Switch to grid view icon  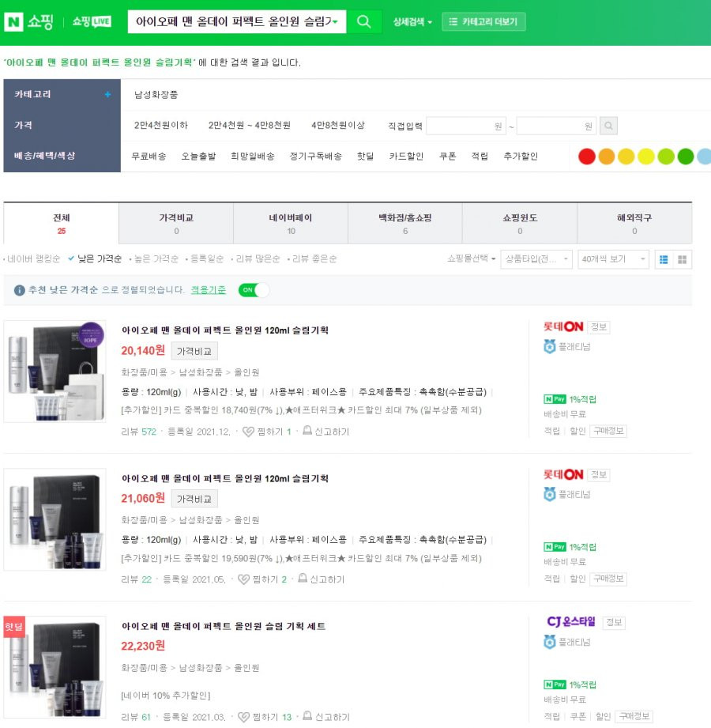pos(683,259)
